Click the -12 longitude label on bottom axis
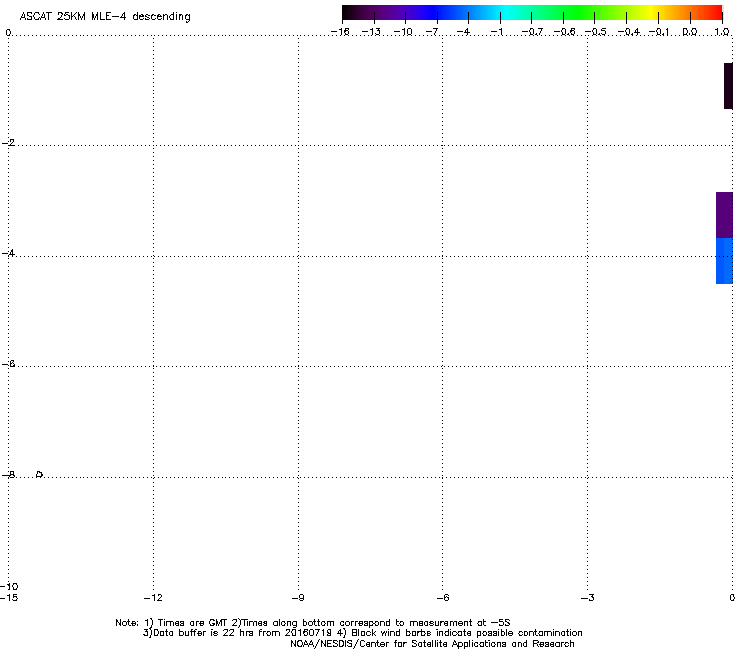The width and height of the screenshot is (740, 650). pyautogui.click(x=153, y=598)
